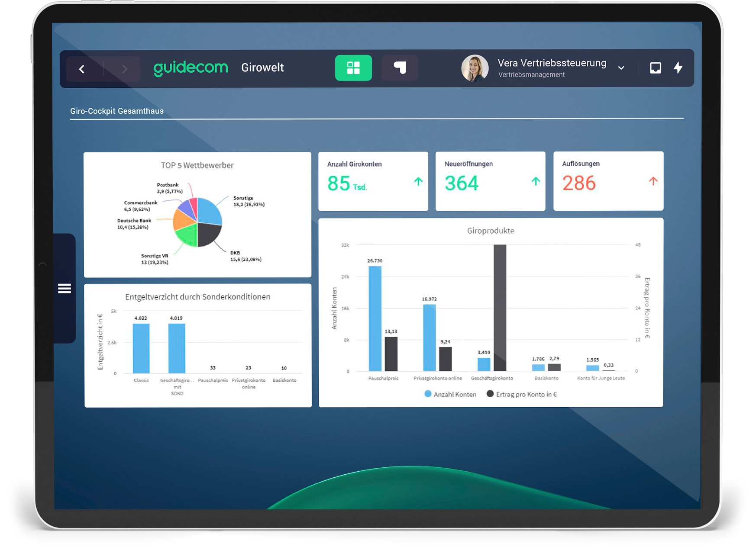The image size is (756, 547).
Task: Click the Giroprodukte chart title
Action: click(491, 231)
